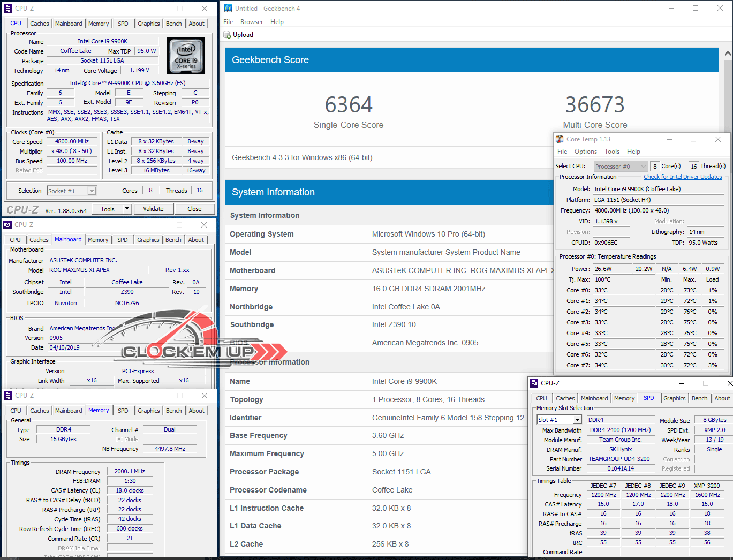Click the Validate button

tap(153, 209)
